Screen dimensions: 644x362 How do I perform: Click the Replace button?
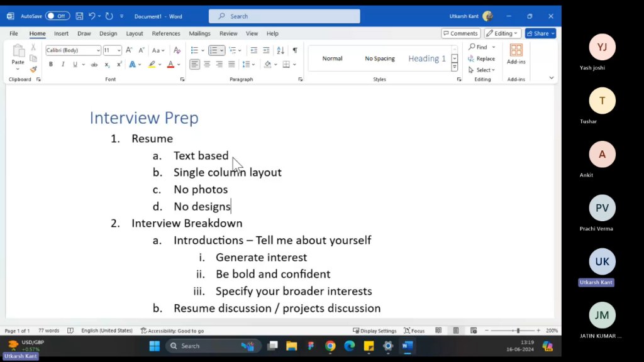coord(481,58)
